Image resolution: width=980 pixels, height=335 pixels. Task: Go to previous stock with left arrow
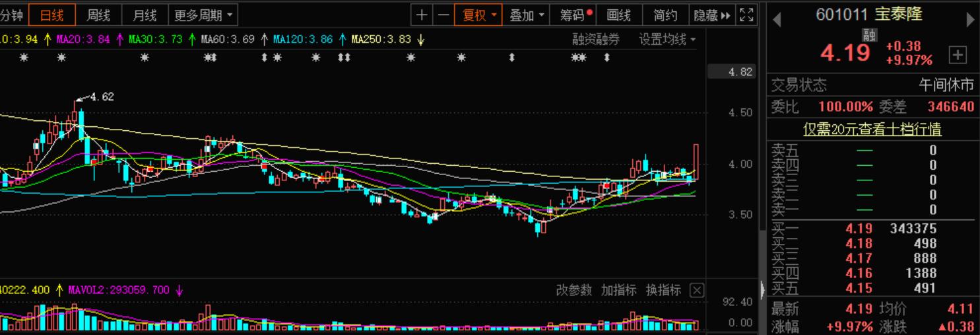click(x=777, y=20)
